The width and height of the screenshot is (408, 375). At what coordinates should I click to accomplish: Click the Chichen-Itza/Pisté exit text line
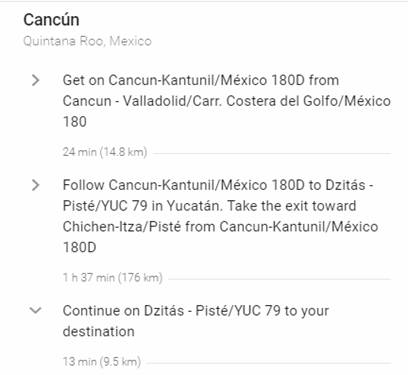[220, 227]
